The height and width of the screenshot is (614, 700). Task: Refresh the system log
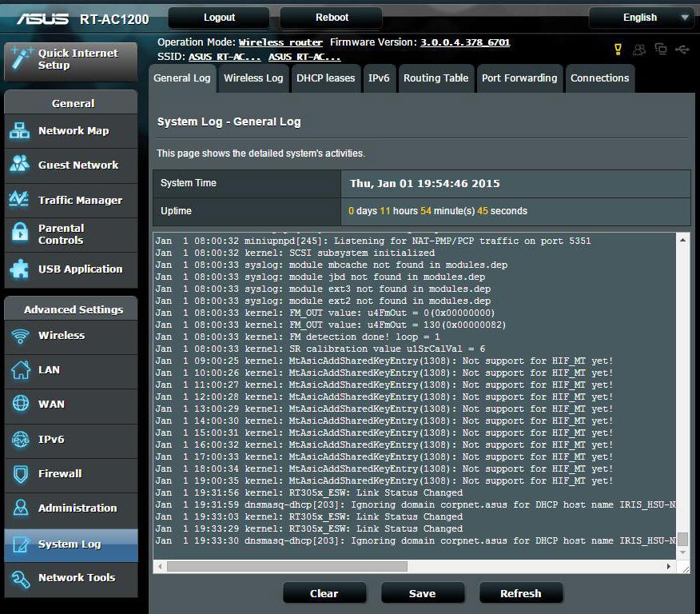(x=520, y=593)
